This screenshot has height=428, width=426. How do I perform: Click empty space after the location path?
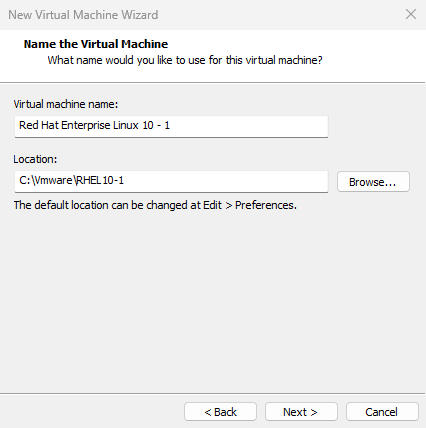coord(225,181)
